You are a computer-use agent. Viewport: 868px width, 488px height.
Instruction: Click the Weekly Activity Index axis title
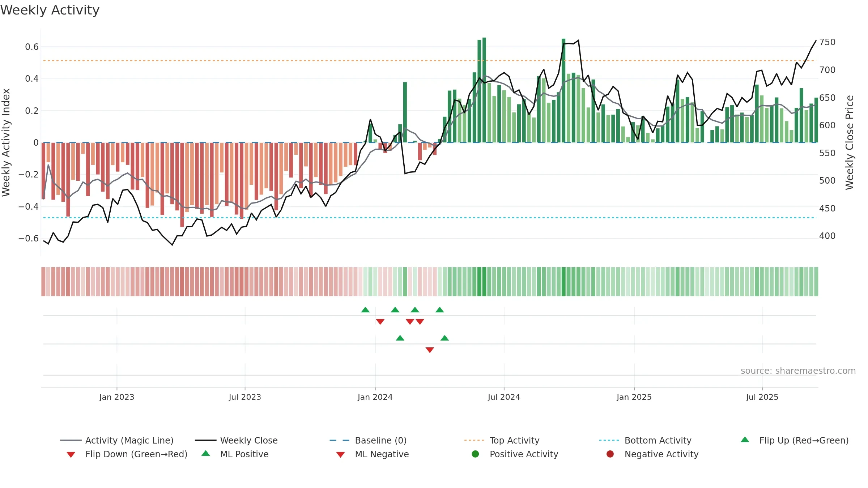pyautogui.click(x=6, y=142)
